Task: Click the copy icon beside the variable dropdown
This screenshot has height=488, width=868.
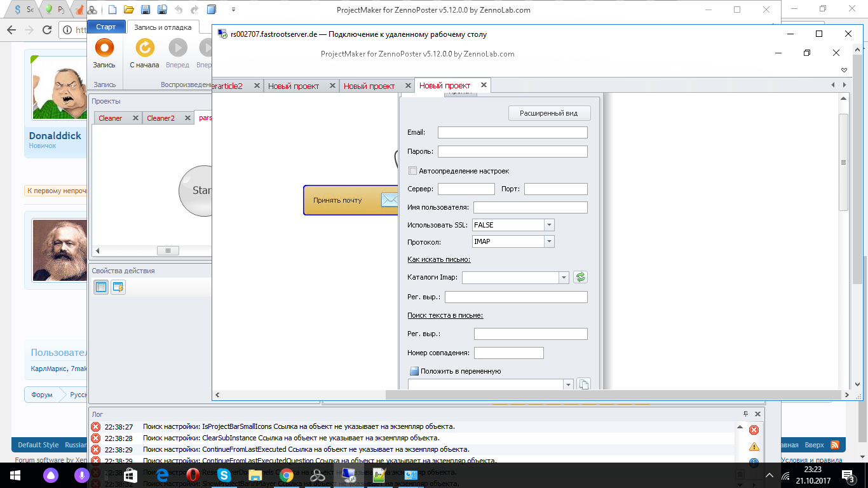Action: point(583,384)
